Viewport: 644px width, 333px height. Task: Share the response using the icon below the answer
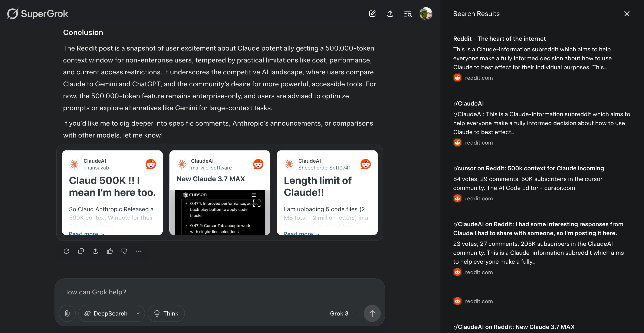tap(95, 251)
